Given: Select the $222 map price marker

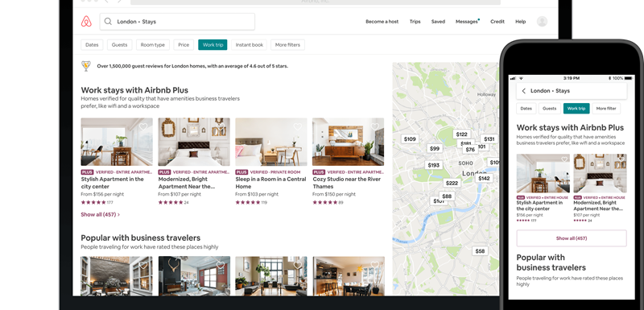Looking at the screenshot, I should tap(452, 183).
